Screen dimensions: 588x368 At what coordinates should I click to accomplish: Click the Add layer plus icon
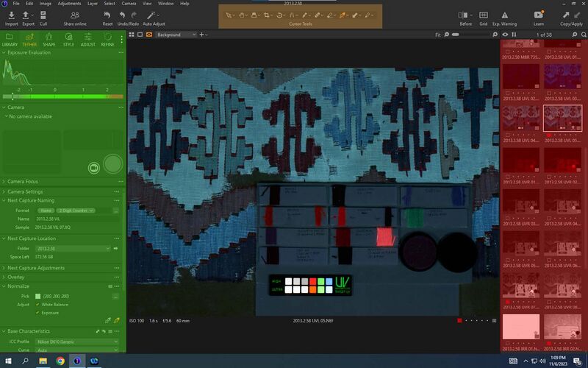pyautogui.click(x=201, y=35)
